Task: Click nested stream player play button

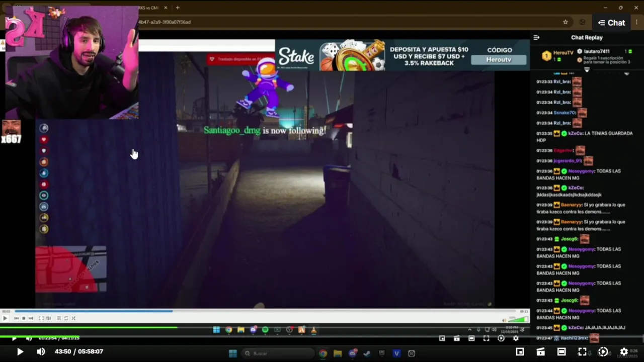Action: [x=14, y=338]
